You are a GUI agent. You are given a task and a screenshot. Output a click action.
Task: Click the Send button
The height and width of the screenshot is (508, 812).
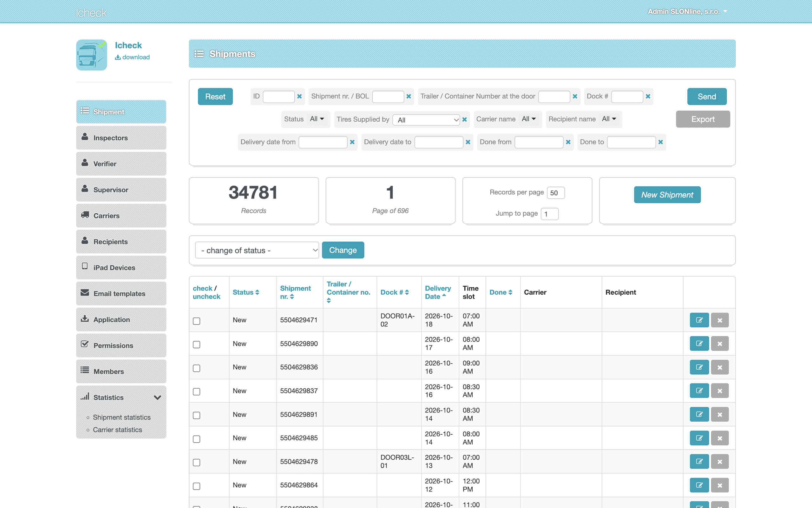coord(707,97)
